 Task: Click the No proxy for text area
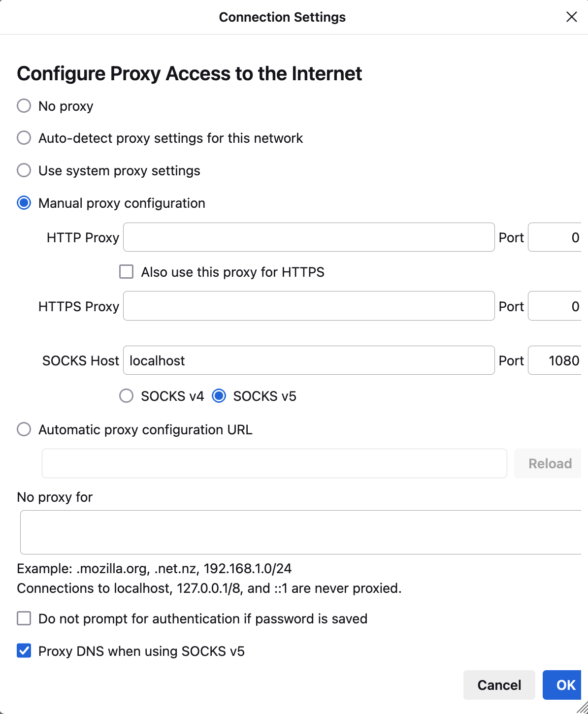pos(300,532)
